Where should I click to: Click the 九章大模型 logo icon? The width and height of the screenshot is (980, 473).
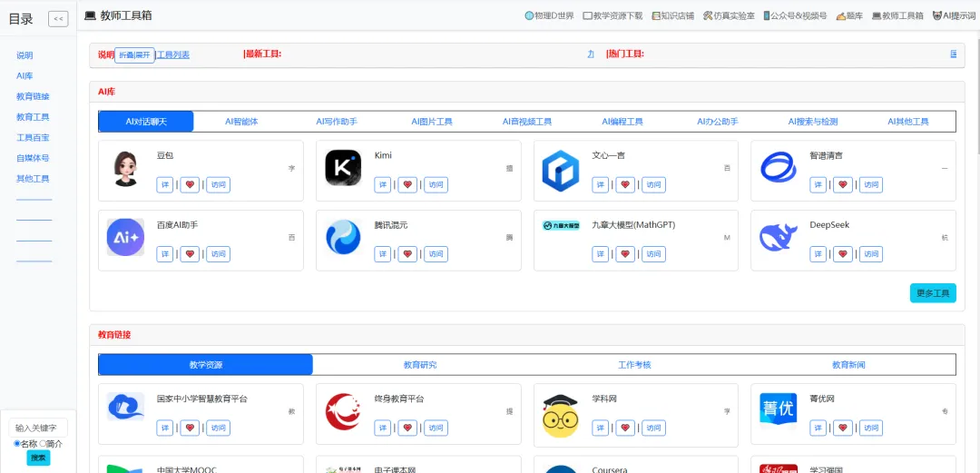pos(561,225)
